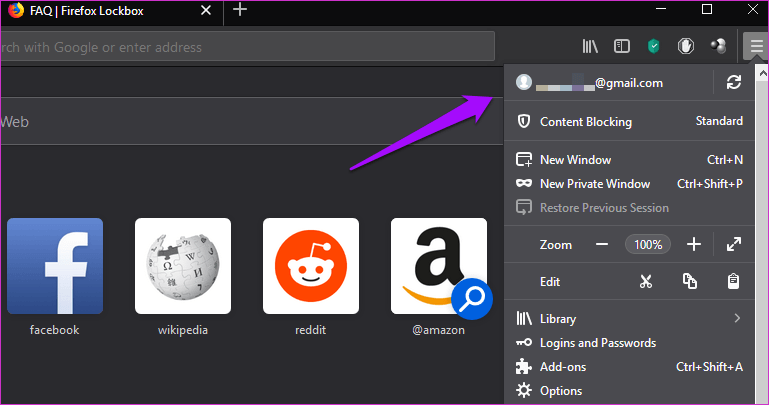This screenshot has height=405, width=769.
Task: Click the Standard content blocking label
Action: tap(719, 121)
